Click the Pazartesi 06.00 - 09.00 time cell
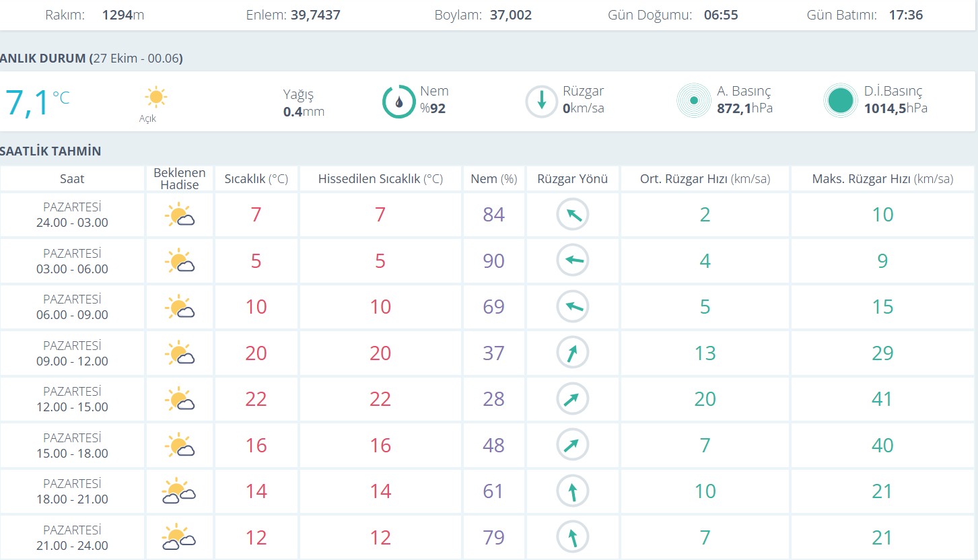Viewport: 978px width, 560px height. (72, 307)
